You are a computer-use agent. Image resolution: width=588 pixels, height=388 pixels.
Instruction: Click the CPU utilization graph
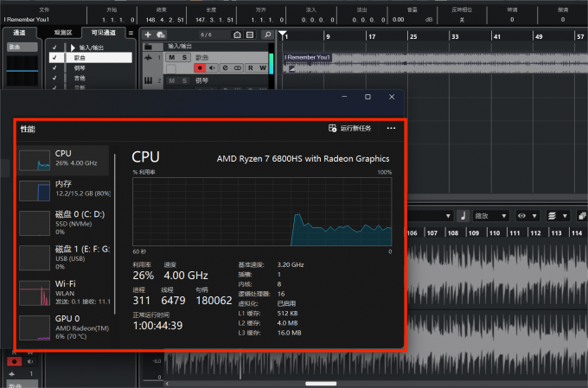(x=262, y=212)
